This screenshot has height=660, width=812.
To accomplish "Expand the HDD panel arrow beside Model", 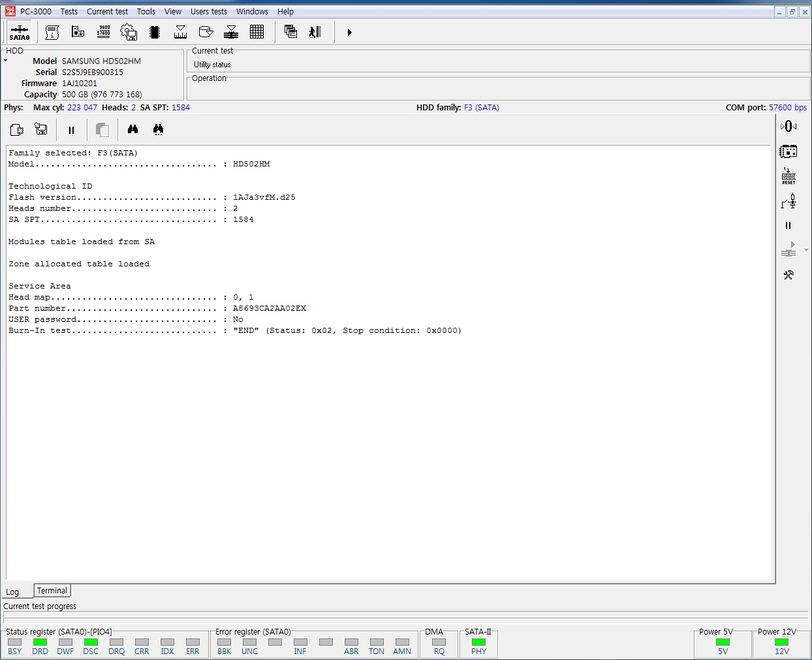I will click(6, 61).
